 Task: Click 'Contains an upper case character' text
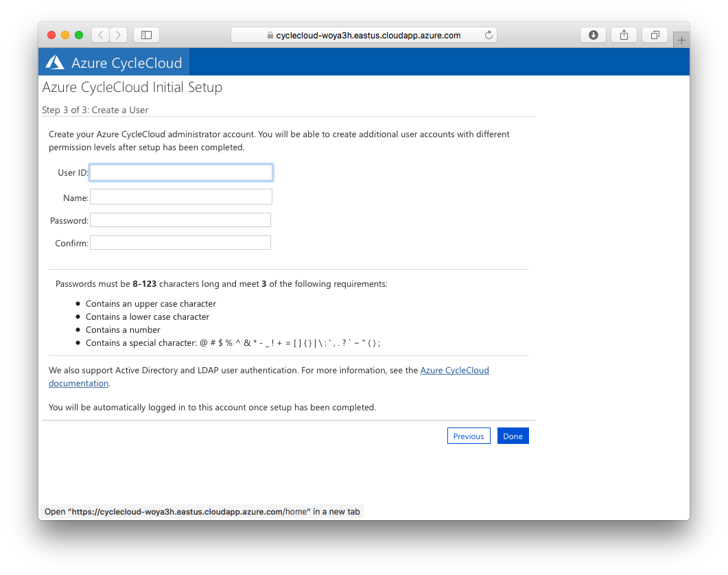click(151, 304)
